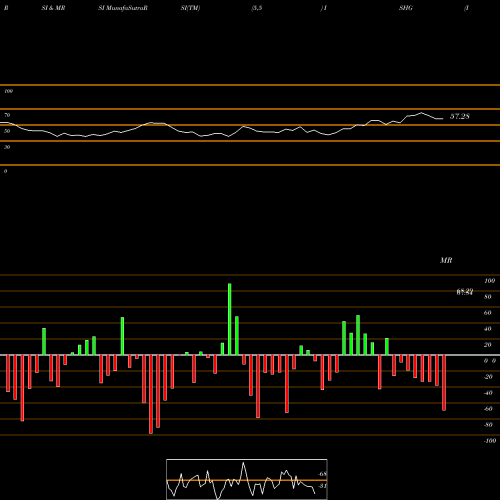Image resolution: width=500 pixels, height=500 pixels.
Task: Click the MR axis 40 label
Action: click(x=488, y=329)
